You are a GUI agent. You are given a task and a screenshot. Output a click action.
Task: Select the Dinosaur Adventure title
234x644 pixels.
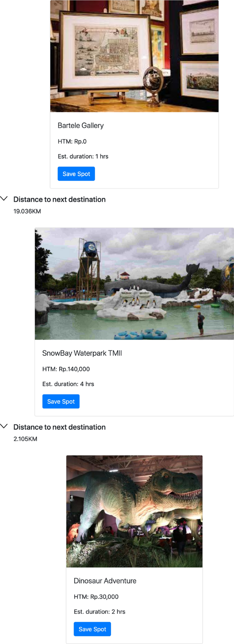(105, 581)
